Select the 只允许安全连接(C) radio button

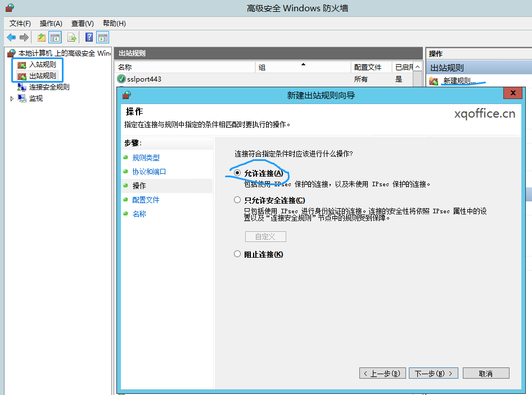(x=237, y=200)
